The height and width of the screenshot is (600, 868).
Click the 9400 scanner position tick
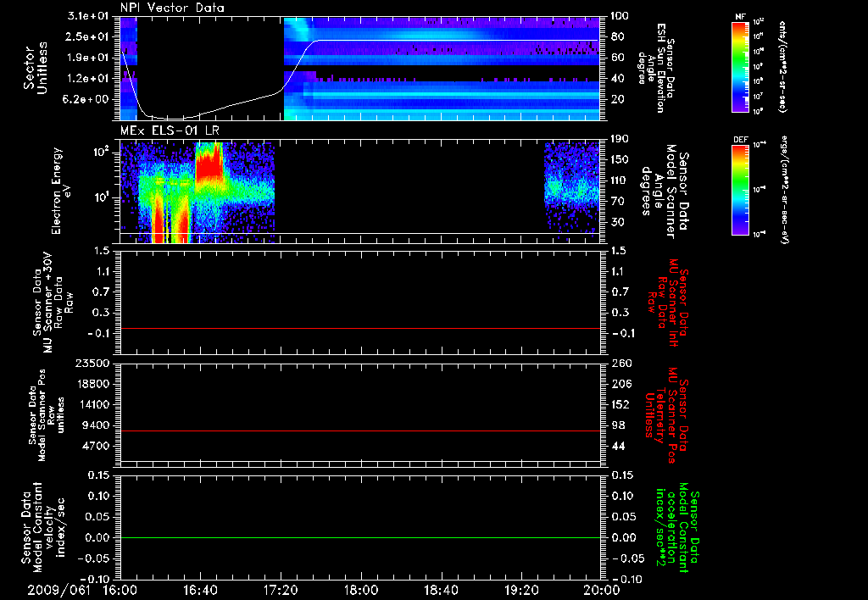click(97, 425)
